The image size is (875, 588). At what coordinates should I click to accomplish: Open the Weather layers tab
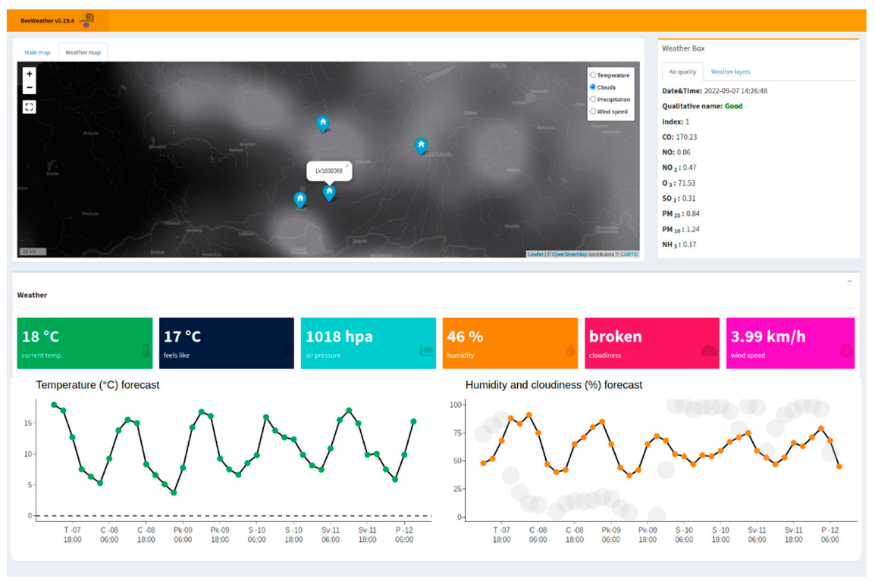(x=730, y=72)
